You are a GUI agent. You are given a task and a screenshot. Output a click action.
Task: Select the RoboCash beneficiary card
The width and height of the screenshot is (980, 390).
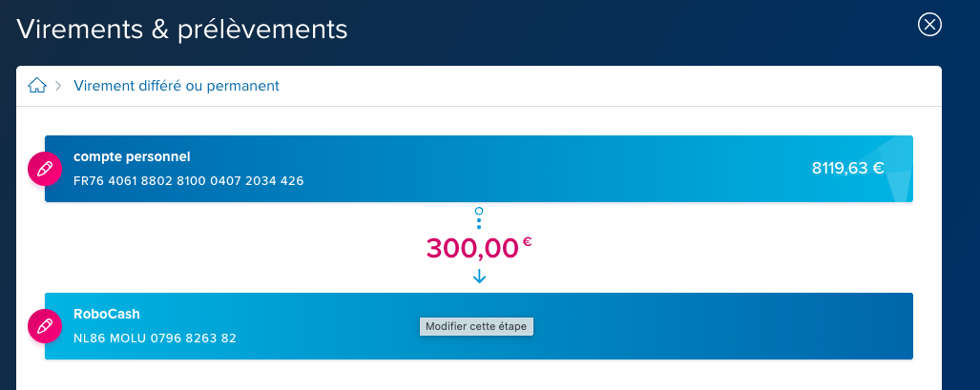pos(479,326)
